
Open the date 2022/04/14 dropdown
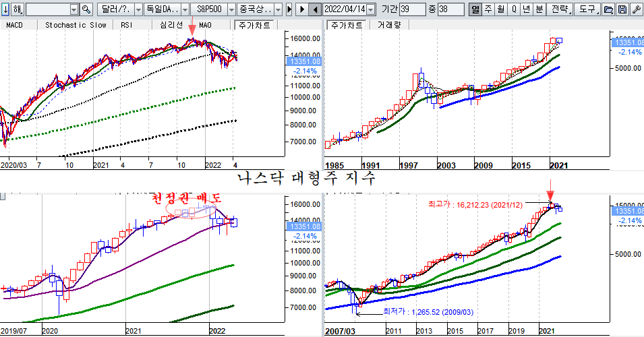click(372, 10)
